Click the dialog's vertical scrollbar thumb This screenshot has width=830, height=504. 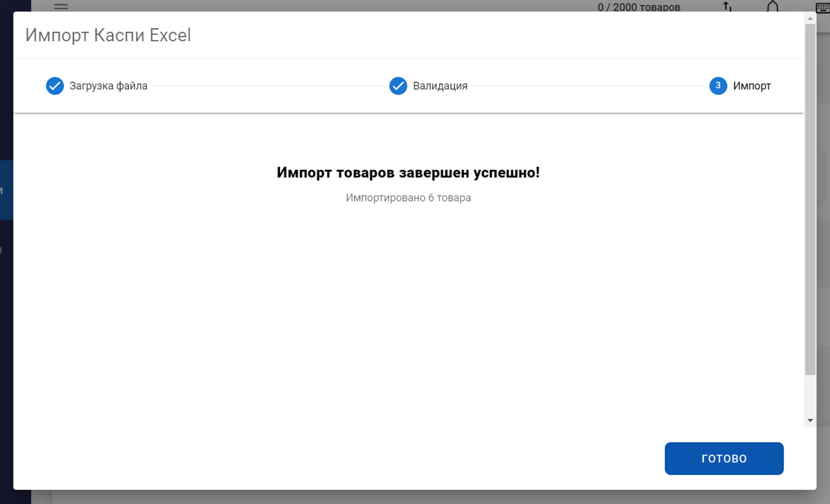click(x=810, y=199)
